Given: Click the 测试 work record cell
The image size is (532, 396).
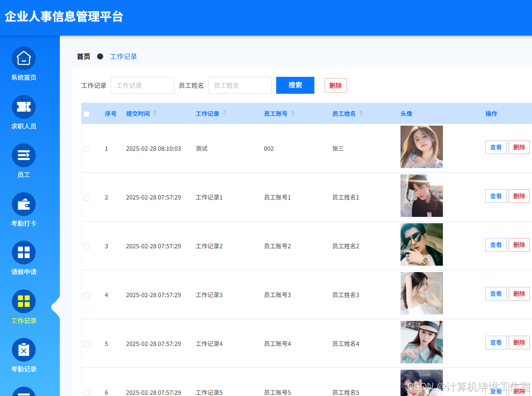Looking at the screenshot, I should 202,149.
